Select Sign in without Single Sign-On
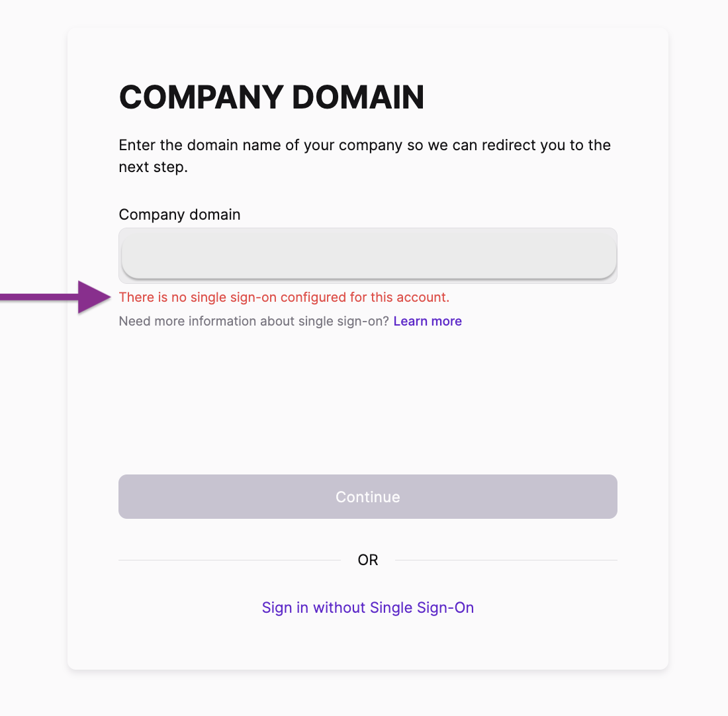The image size is (728, 716). point(367,607)
